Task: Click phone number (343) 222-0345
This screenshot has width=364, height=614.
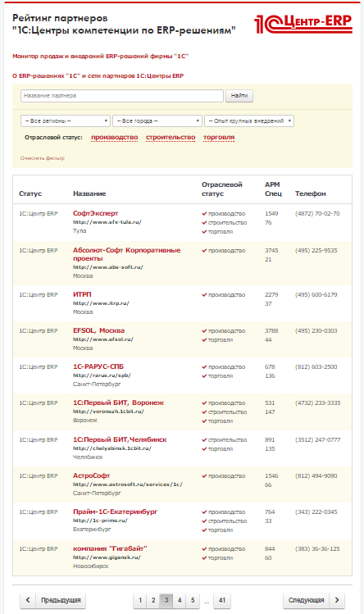Action: (x=316, y=512)
